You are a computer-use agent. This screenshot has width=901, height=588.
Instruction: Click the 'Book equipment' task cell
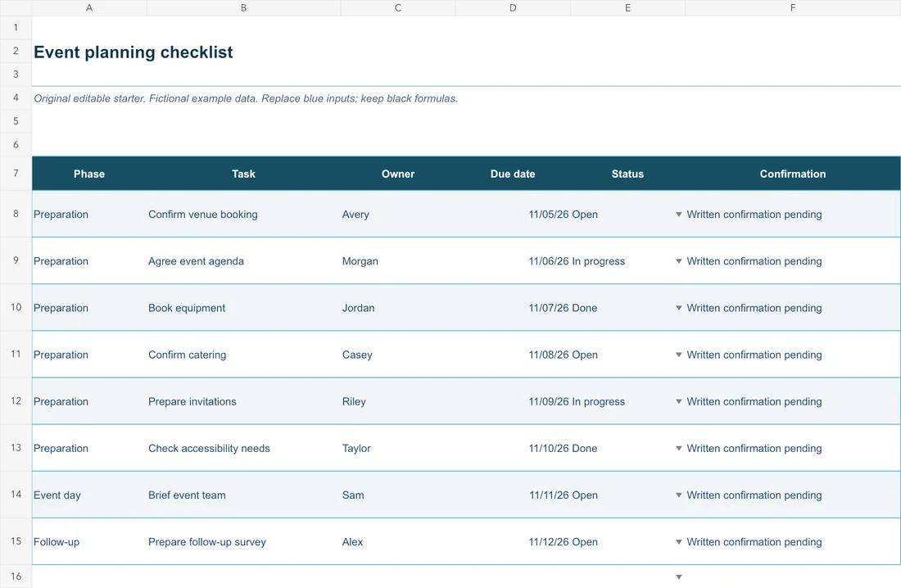(243, 308)
